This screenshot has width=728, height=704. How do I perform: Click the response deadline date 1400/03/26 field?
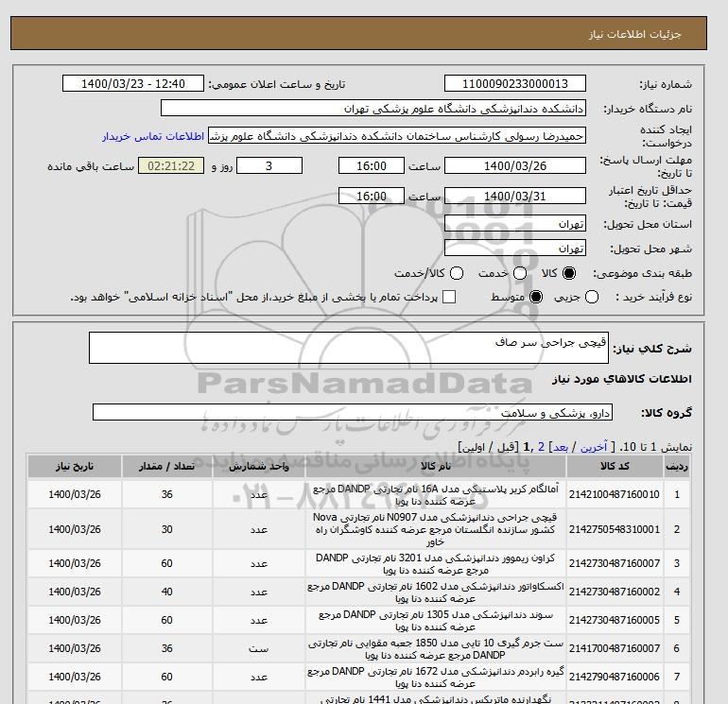tap(515, 165)
